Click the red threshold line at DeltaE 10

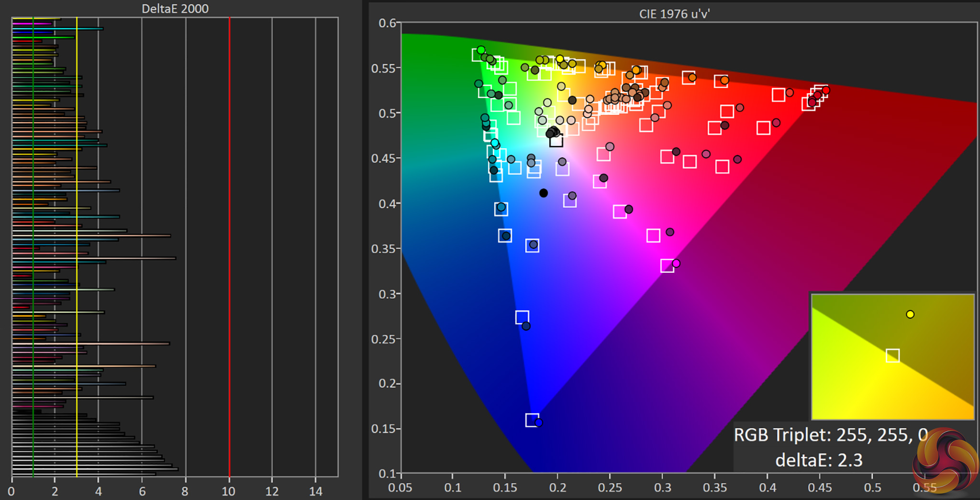click(229, 247)
